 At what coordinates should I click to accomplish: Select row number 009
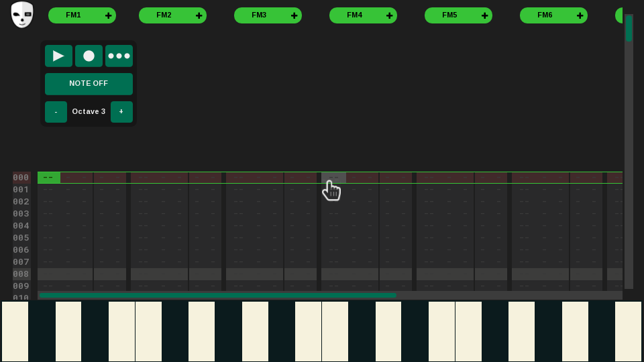coord(21,286)
